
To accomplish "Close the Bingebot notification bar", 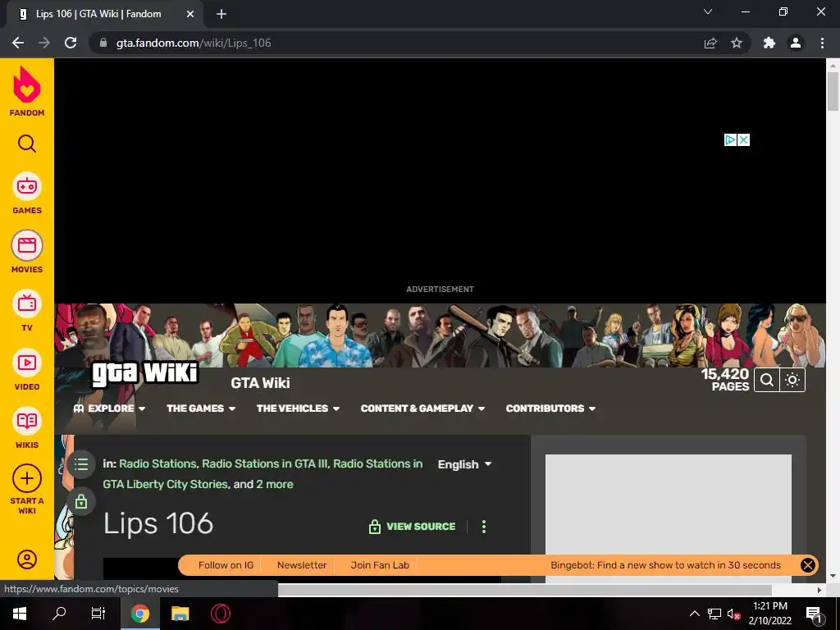I will [808, 565].
